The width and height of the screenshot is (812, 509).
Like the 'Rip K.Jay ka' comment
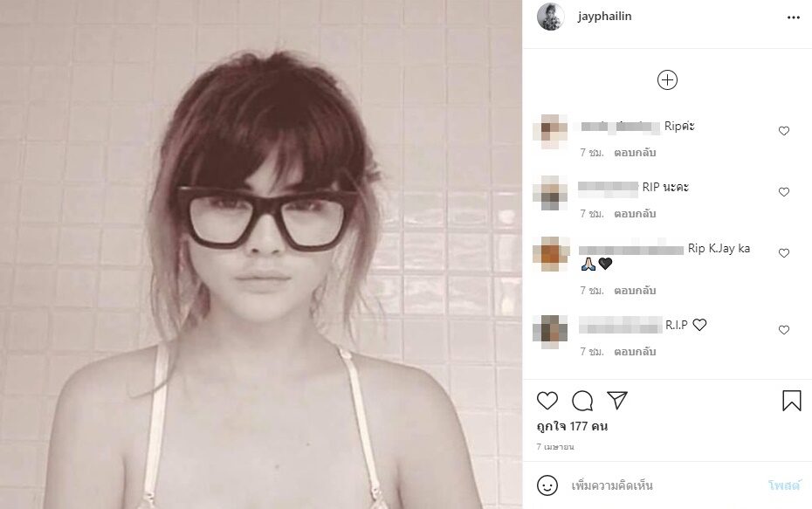click(783, 253)
